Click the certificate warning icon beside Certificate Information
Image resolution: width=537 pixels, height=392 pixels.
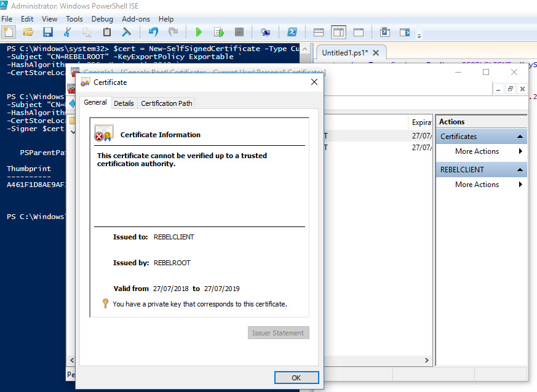[x=104, y=133]
